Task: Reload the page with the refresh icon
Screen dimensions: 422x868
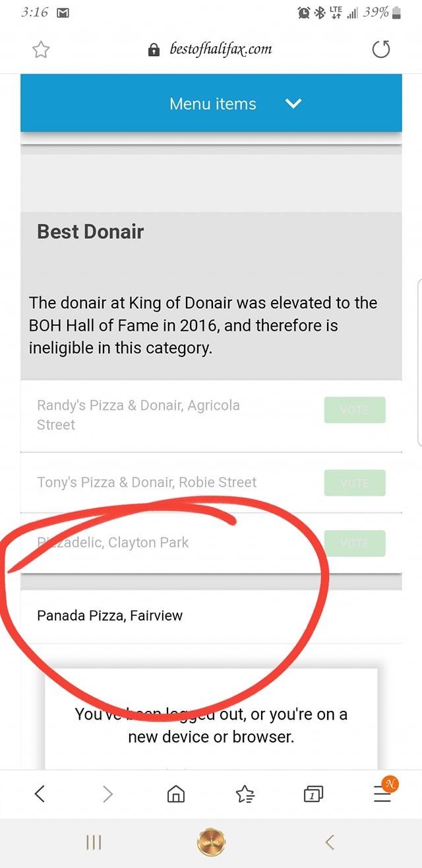Action: tap(381, 50)
